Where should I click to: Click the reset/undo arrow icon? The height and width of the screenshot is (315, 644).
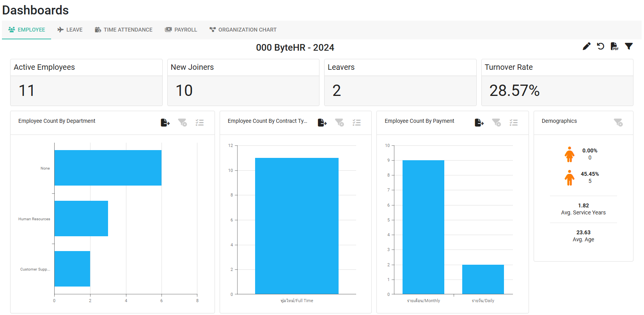(601, 46)
